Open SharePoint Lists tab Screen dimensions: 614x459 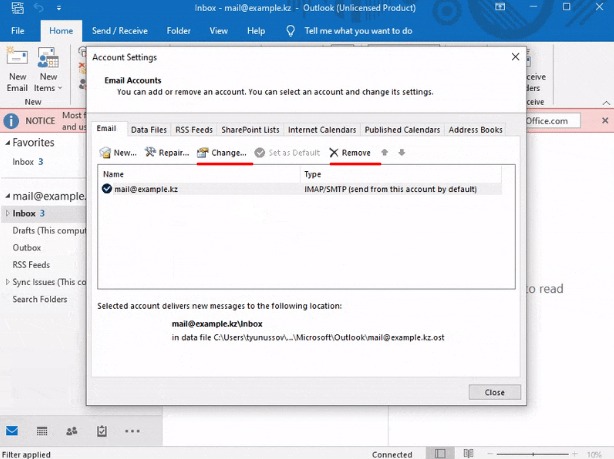[250, 130]
